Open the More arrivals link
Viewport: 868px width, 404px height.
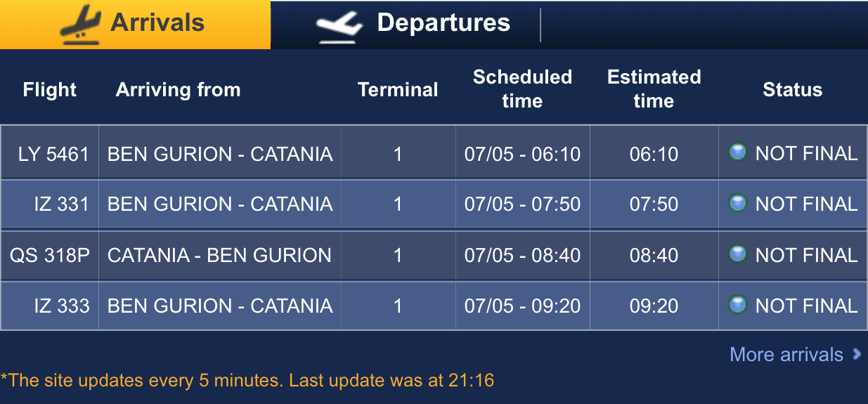786,355
